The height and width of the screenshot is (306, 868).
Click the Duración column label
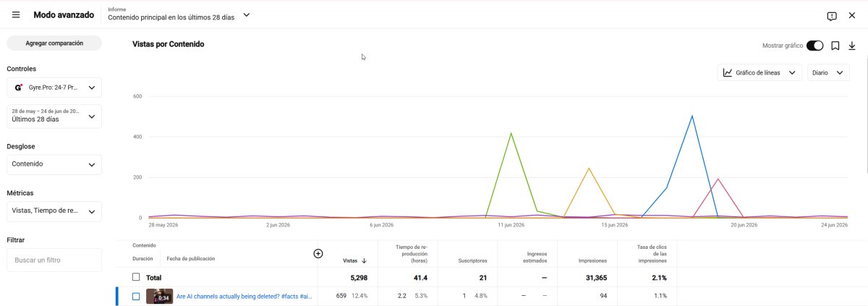point(142,258)
